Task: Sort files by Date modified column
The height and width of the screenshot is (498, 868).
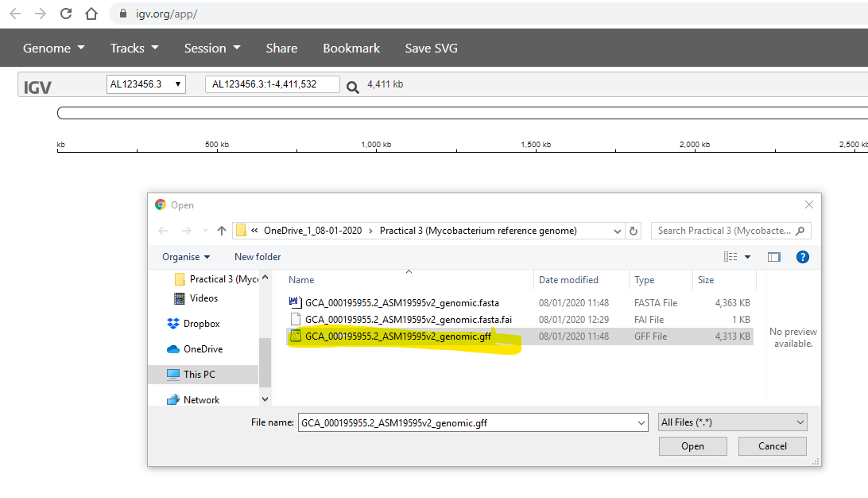Action: tap(568, 280)
